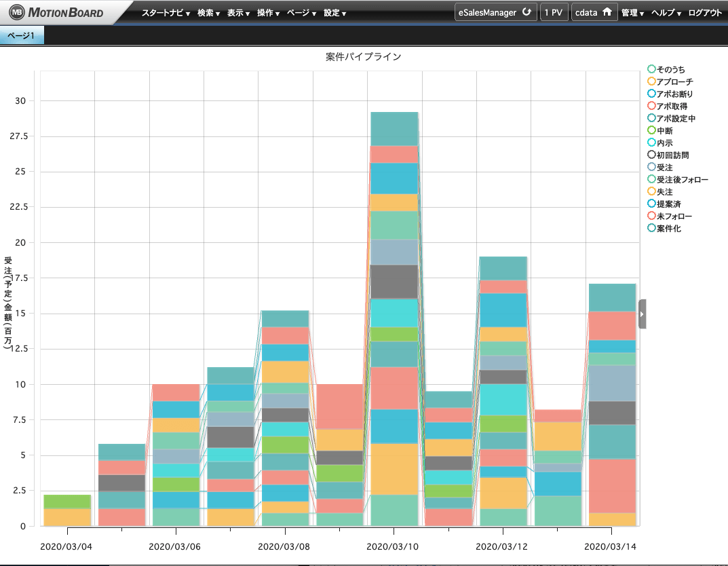Open the 表示 dropdown menu
Screen dimensions: 728x566
pos(238,13)
